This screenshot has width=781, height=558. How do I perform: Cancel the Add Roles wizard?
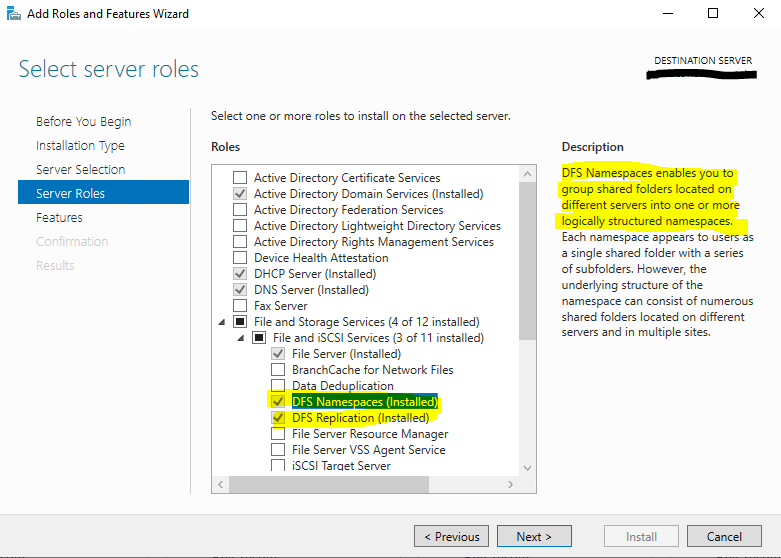(x=724, y=537)
